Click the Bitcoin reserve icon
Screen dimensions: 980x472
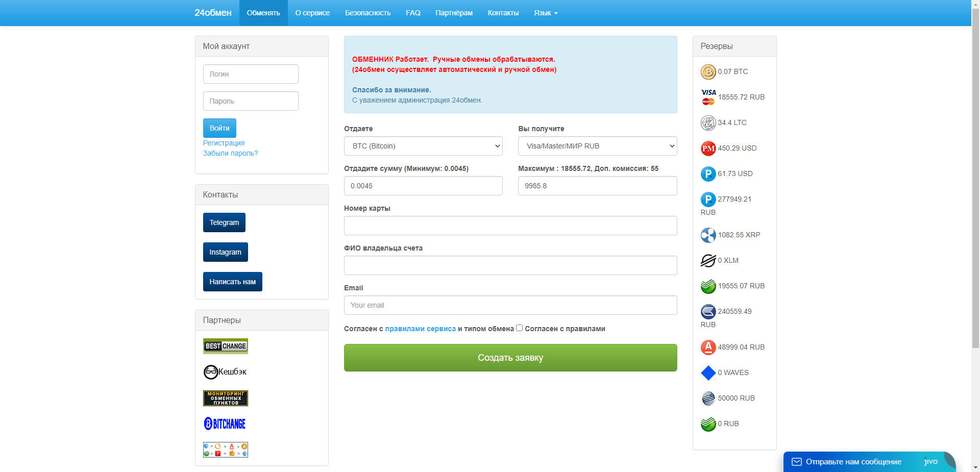(708, 72)
